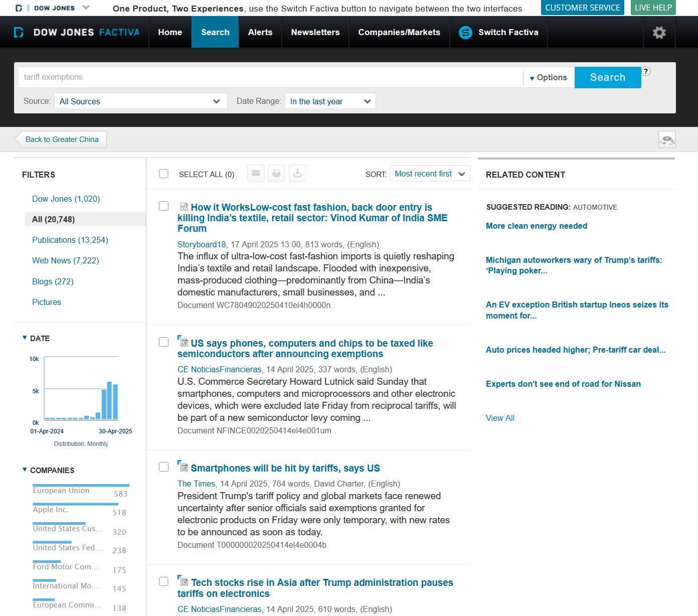The image size is (698, 616).
Task: Collapse the DATE filter section
Action: tap(25, 338)
